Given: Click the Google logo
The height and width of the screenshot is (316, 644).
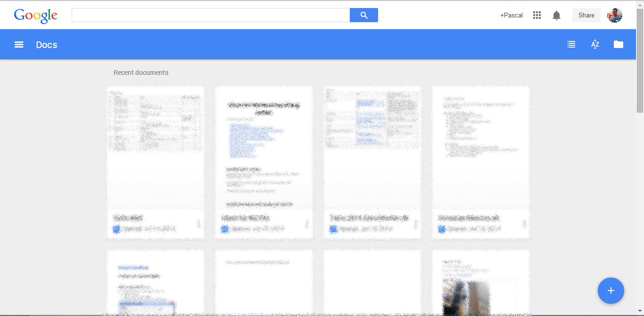Looking at the screenshot, I should click(36, 16).
